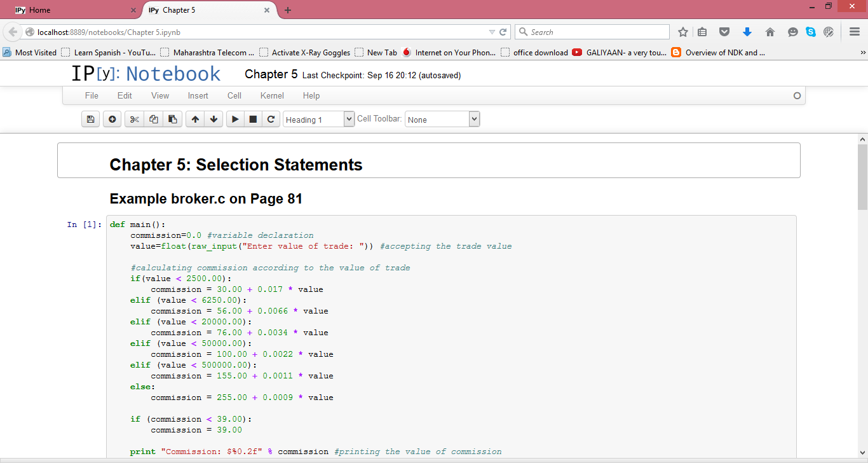868x463 pixels.
Task: Open the Insert menu
Action: point(198,95)
